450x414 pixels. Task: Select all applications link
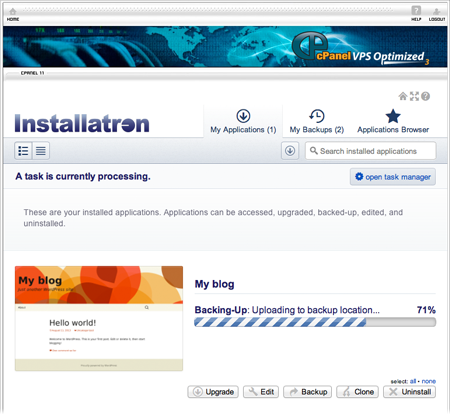pos(413,381)
